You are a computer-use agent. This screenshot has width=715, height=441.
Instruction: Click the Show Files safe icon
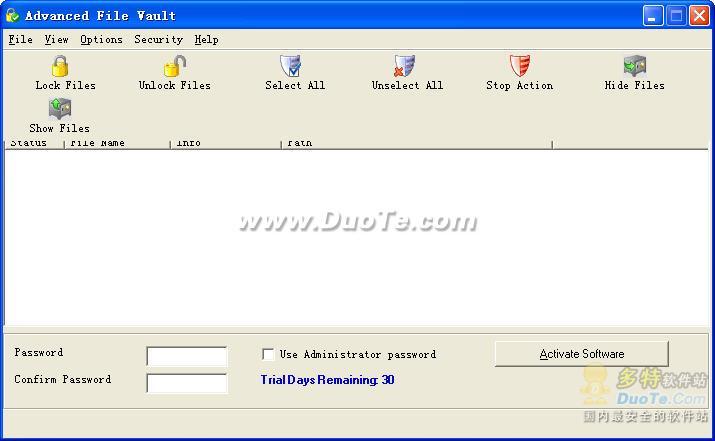pyautogui.click(x=60, y=109)
